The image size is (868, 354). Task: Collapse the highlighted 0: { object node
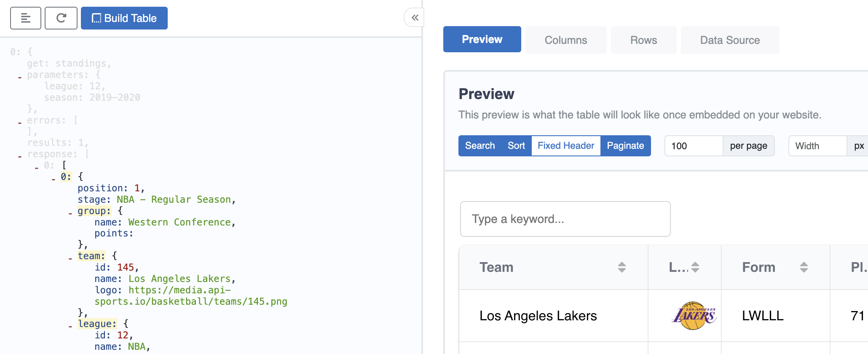pos(53,179)
